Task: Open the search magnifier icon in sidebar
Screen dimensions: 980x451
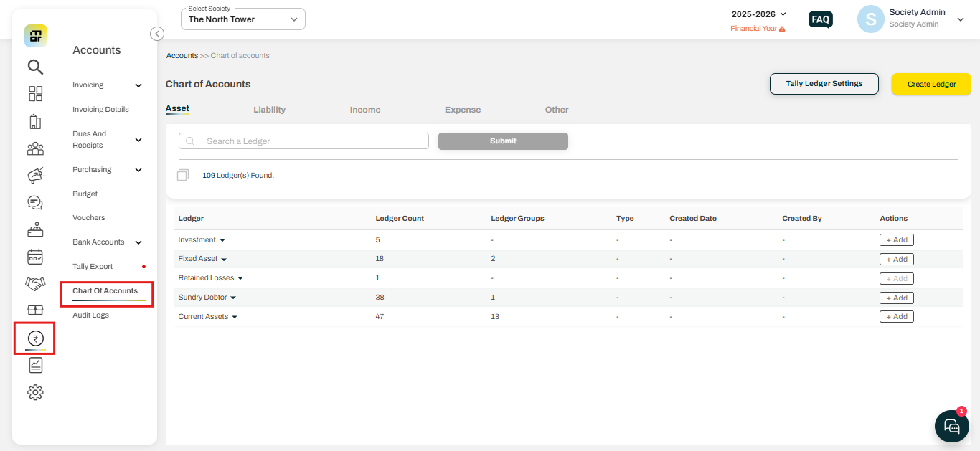Action: tap(35, 67)
